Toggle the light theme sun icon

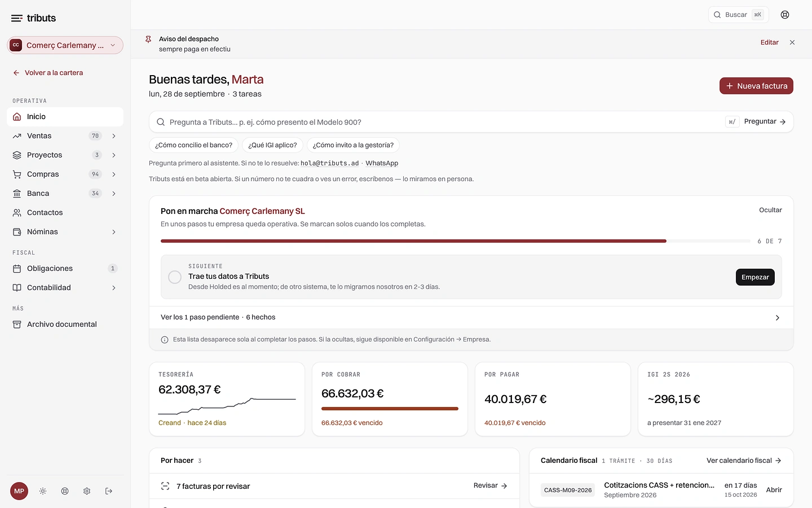(x=43, y=491)
